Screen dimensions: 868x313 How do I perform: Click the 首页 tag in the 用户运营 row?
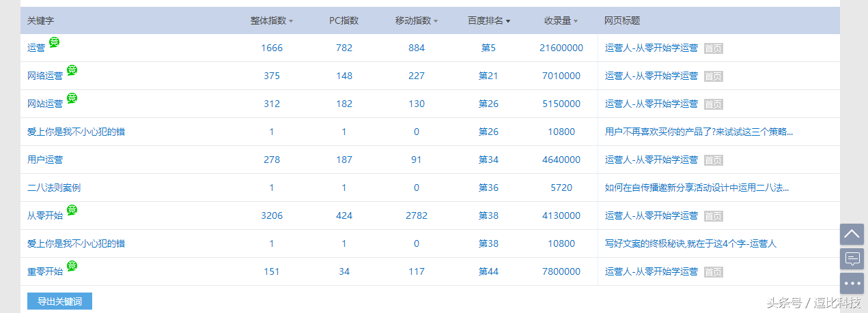pos(714,160)
